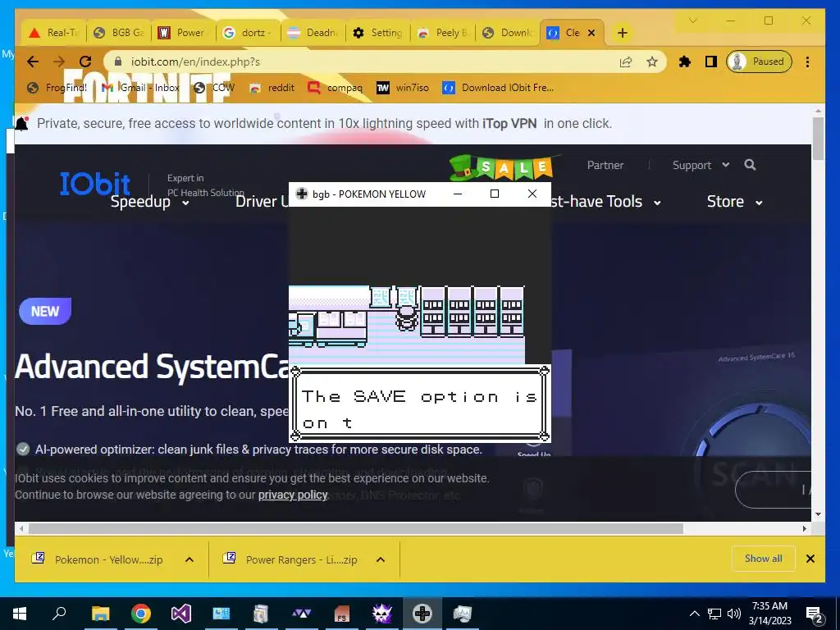Show hidden tray icons arrow

(694, 614)
